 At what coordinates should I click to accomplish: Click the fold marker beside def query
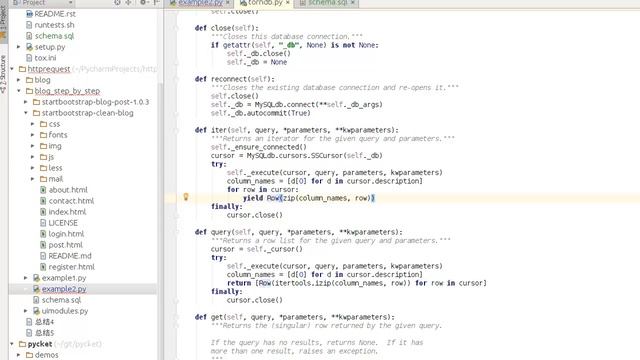coord(176,232)
